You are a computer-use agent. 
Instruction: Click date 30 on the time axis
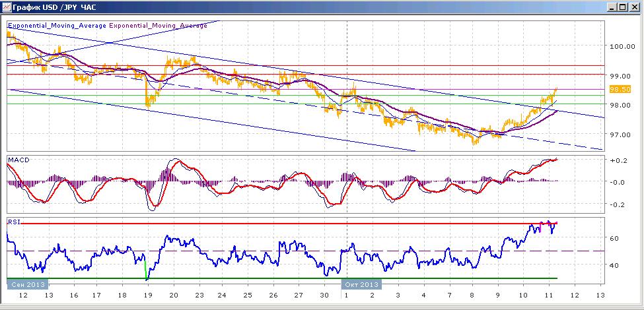pyautogui.click(x=324, y=295)
